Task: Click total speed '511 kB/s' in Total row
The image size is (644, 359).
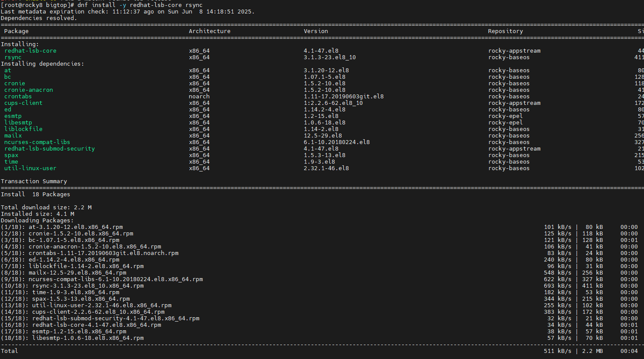Action: point(558,351)
